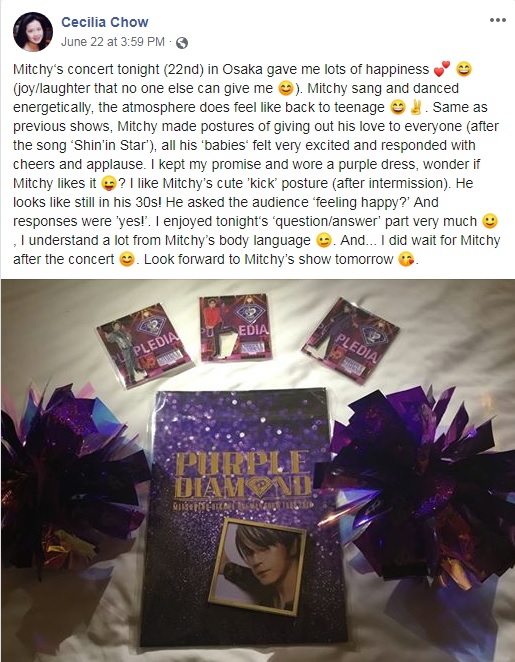Click the top-left PLEDIA acrylic stand package

click(x=144, y=345)
